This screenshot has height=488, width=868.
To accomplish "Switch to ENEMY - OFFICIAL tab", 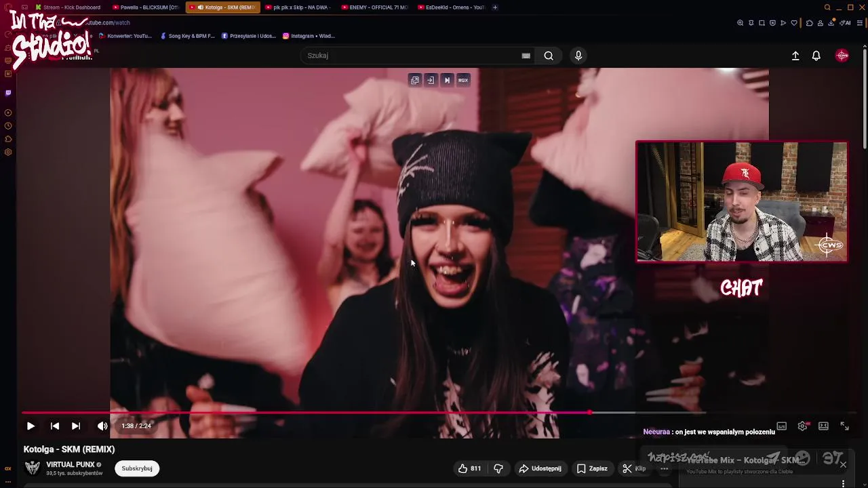I will 375,7.
